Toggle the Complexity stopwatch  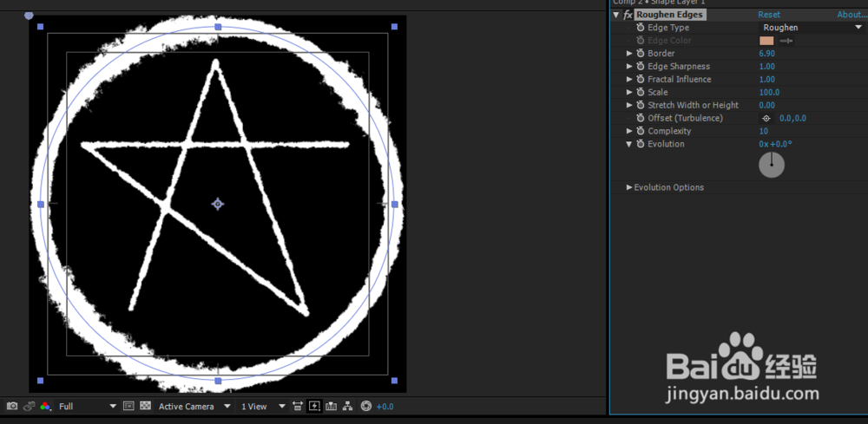click(640, 131)
